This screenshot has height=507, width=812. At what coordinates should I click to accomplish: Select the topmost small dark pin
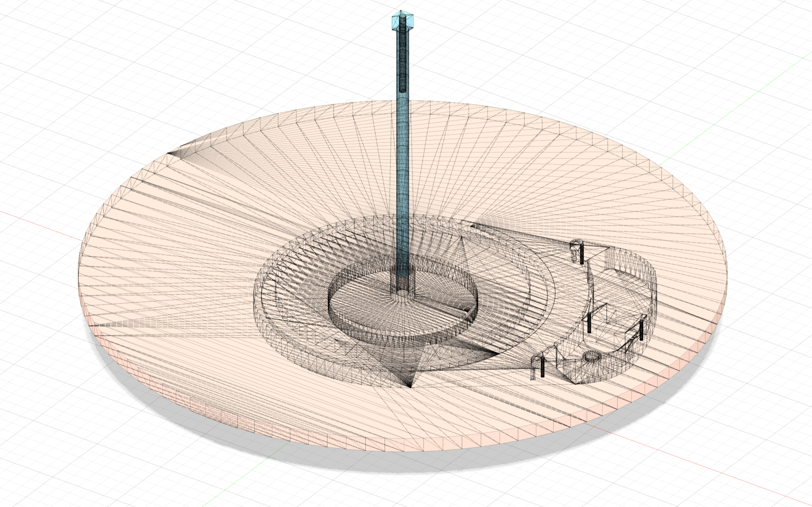tap(582, 254)
